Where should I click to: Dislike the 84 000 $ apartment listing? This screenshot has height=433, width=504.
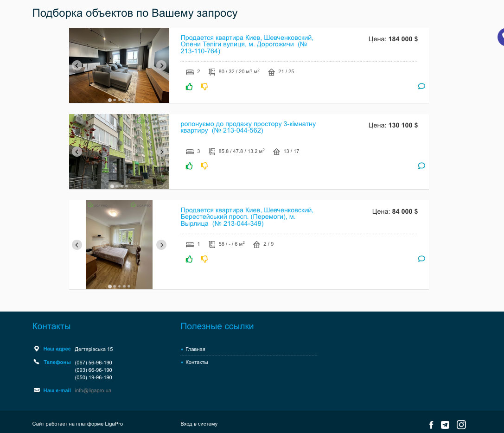coord(204,259)
